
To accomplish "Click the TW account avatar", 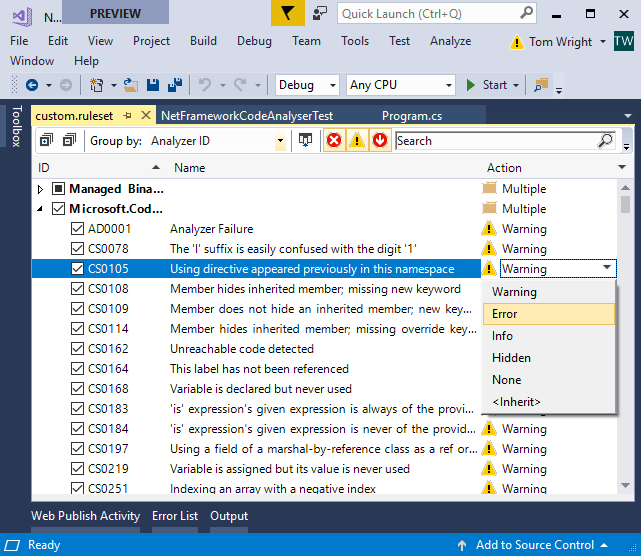I will 624,41.
